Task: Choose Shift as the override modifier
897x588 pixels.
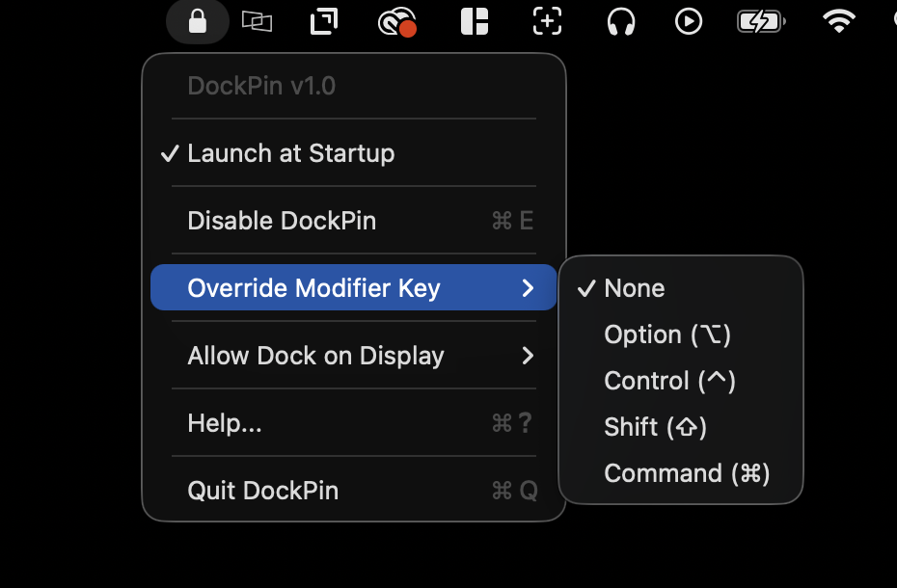Action: point(655,426)
